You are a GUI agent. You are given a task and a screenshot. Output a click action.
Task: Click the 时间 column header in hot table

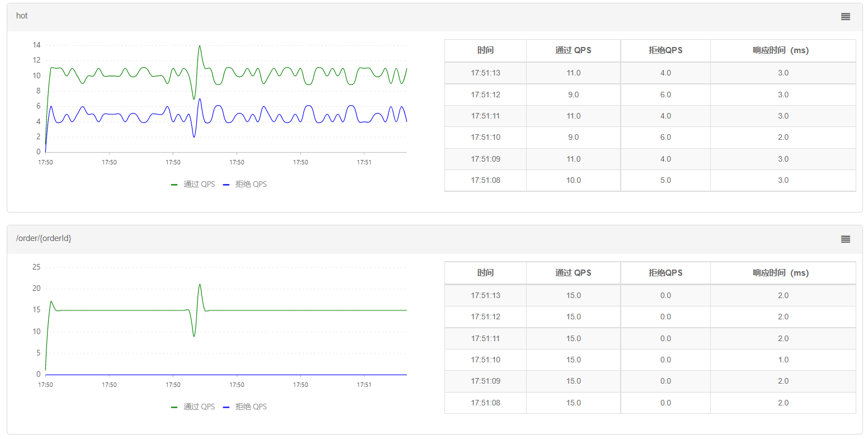pos(485,50)
